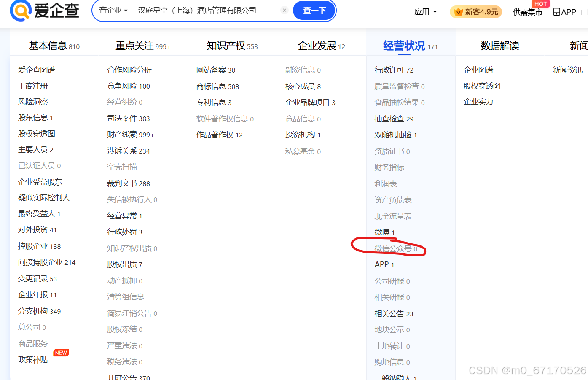The image size is (588, 380).
Task: Open 双随机抽检 1
Action: click(396, 135)
